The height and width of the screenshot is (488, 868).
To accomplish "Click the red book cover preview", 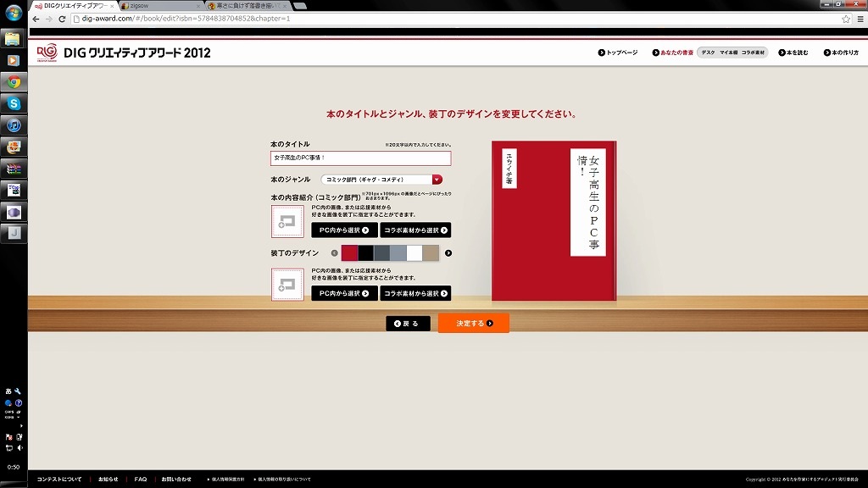I will [554, 221].
